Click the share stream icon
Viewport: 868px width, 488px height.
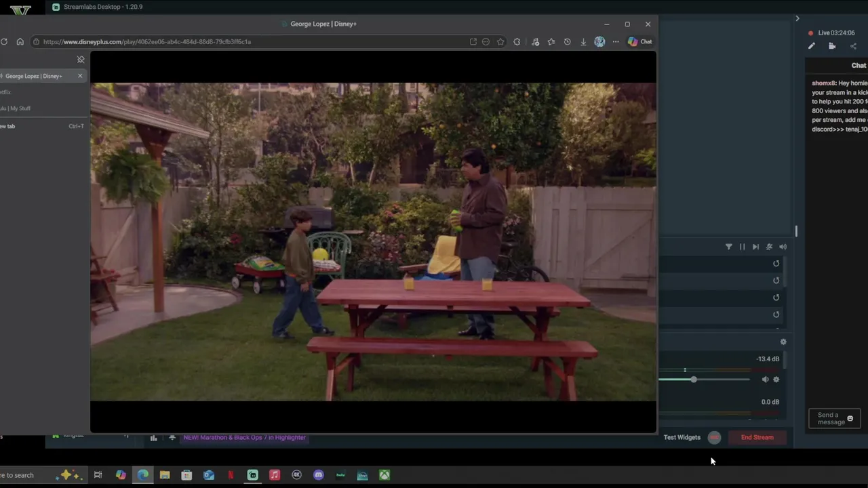tap(853, 46)
